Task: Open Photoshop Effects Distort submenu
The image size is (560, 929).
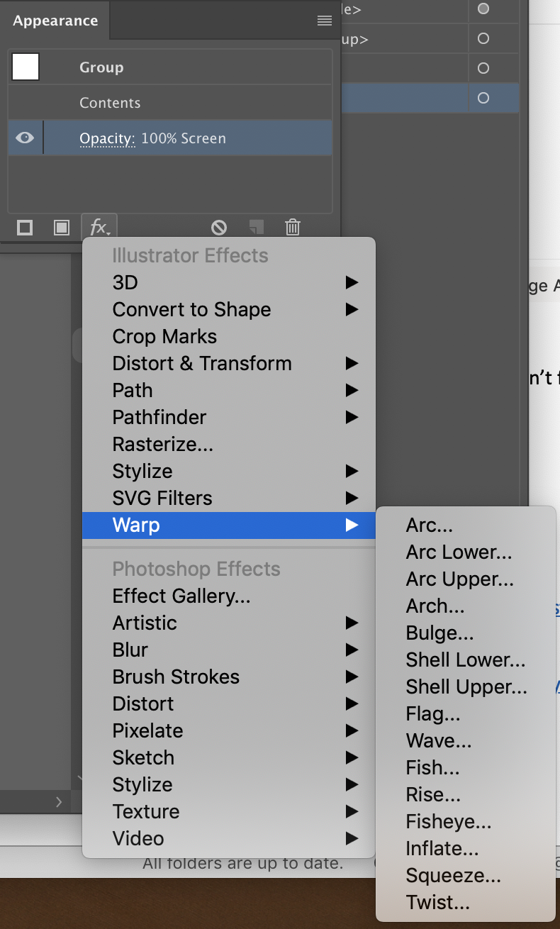Action: point(229,703)
